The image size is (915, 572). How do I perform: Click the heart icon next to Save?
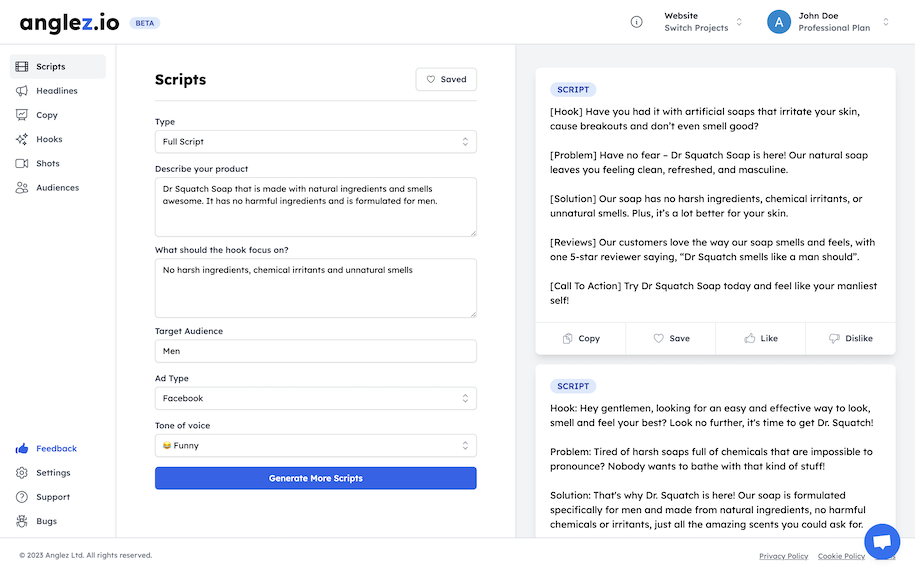tap(658, 339)
